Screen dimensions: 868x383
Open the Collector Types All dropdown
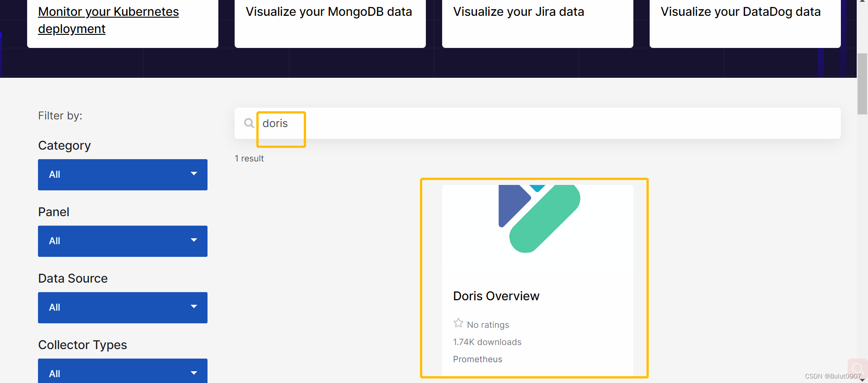123,371
